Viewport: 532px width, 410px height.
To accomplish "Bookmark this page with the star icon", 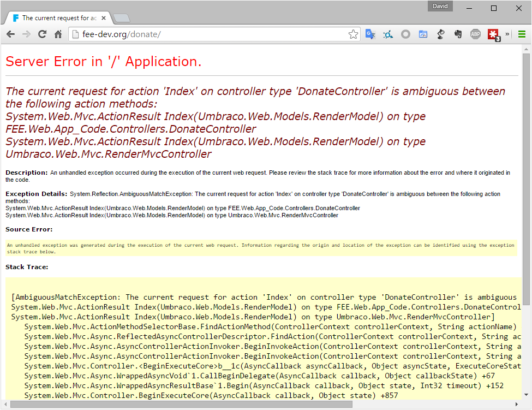I will 353,34.
